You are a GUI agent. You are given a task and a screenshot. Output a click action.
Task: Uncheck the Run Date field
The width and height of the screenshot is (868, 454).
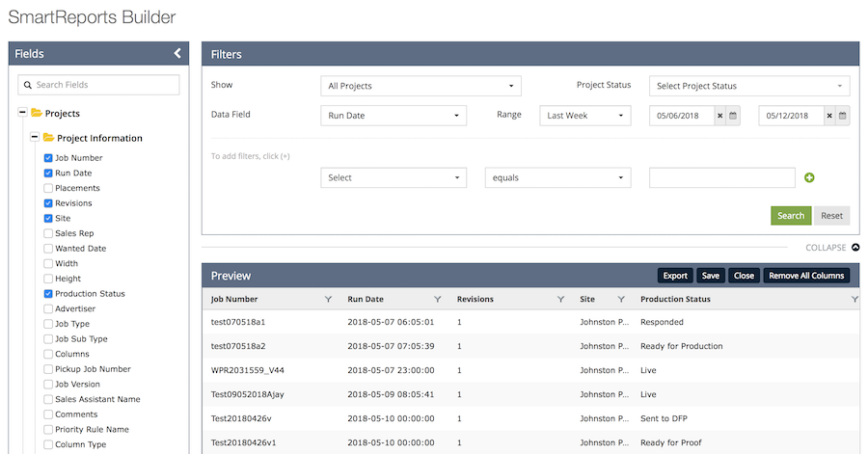(48, 174)
